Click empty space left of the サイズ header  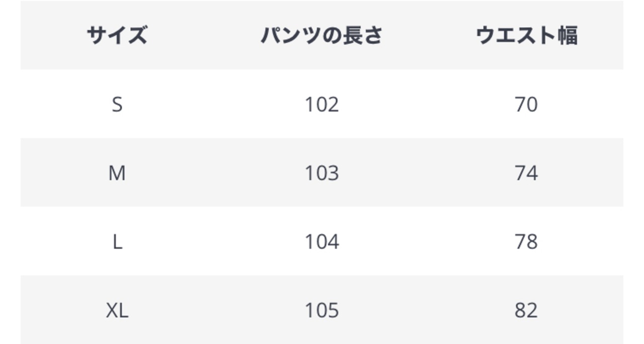pos(50,36)
